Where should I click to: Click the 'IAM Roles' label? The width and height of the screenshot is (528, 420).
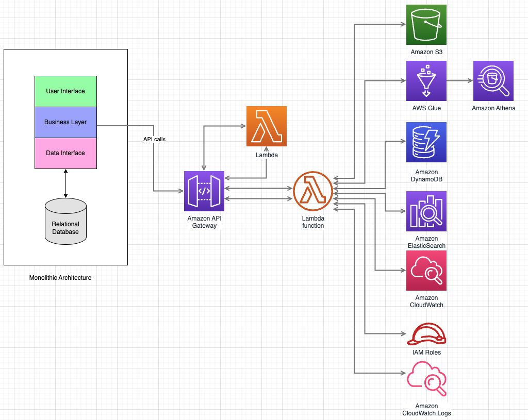pos(426,352)
